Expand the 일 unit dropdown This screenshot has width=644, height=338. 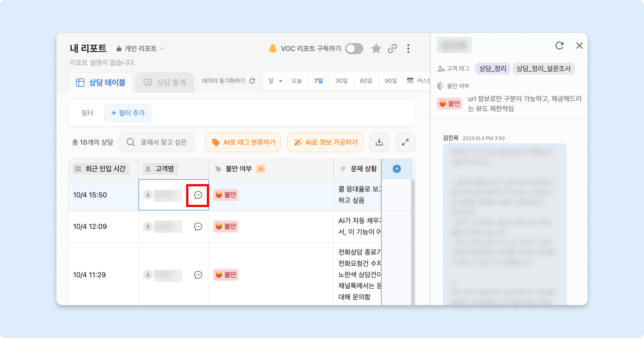point(275,81)
